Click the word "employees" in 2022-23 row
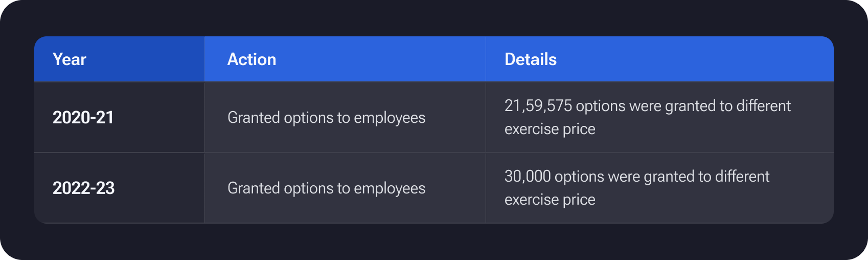Screen dimensions: 868x260 389,188
